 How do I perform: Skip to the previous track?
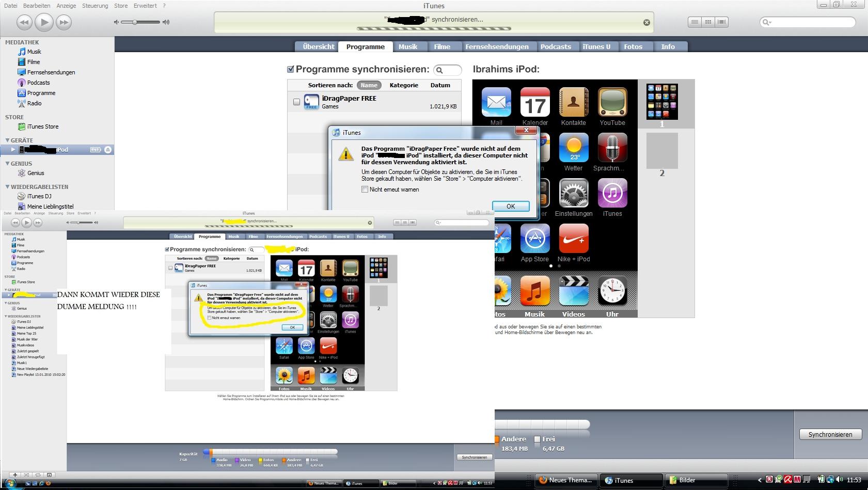click(24, 22)
